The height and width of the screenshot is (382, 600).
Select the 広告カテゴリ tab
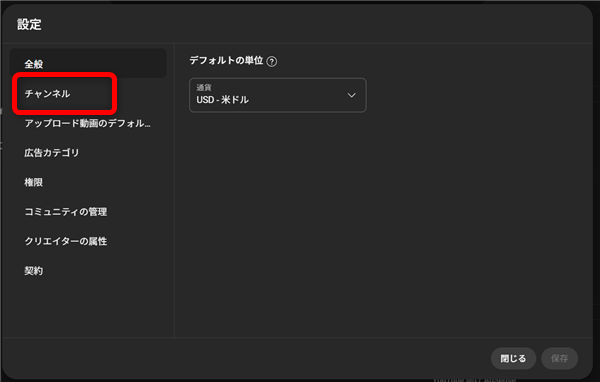[x=88, y=153]
